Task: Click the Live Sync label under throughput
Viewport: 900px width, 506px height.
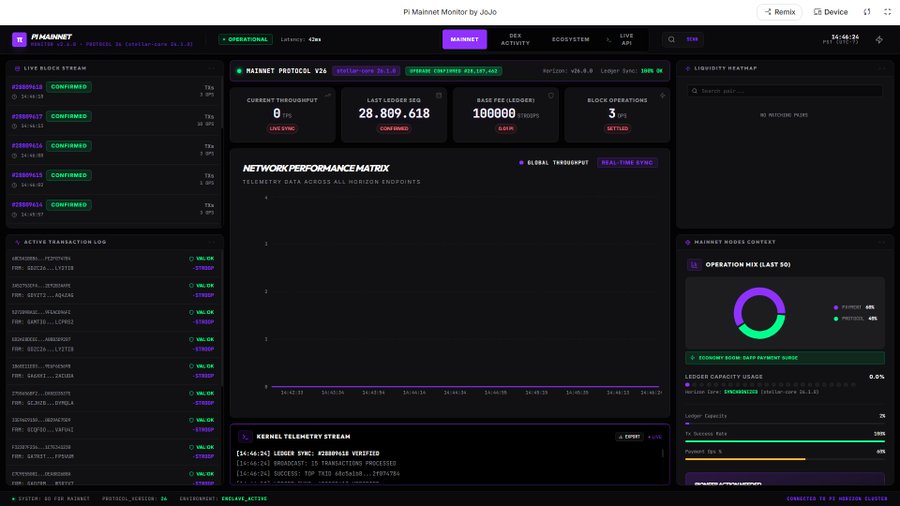Action: pos(282,129)
